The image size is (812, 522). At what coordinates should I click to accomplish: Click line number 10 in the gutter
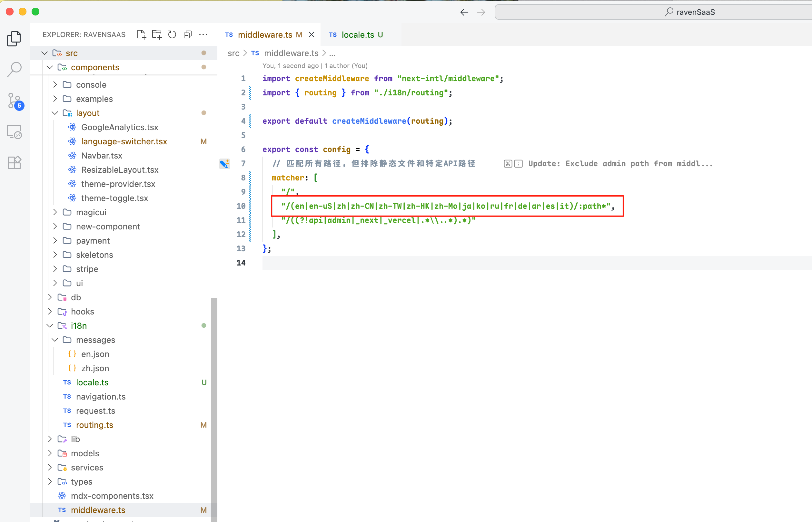coord(241,206)
